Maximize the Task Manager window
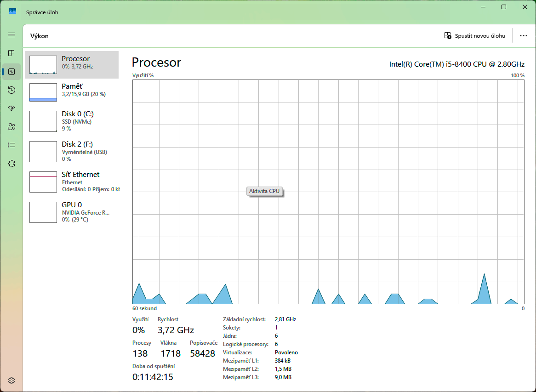 [504, 7]
